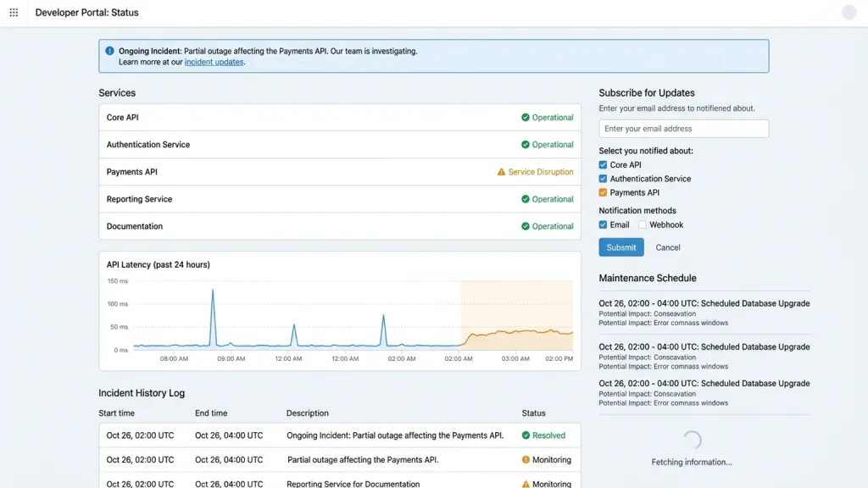Focus the email address input field
Viewport: 868px width, 488px height.
click(x=684, y=129)
